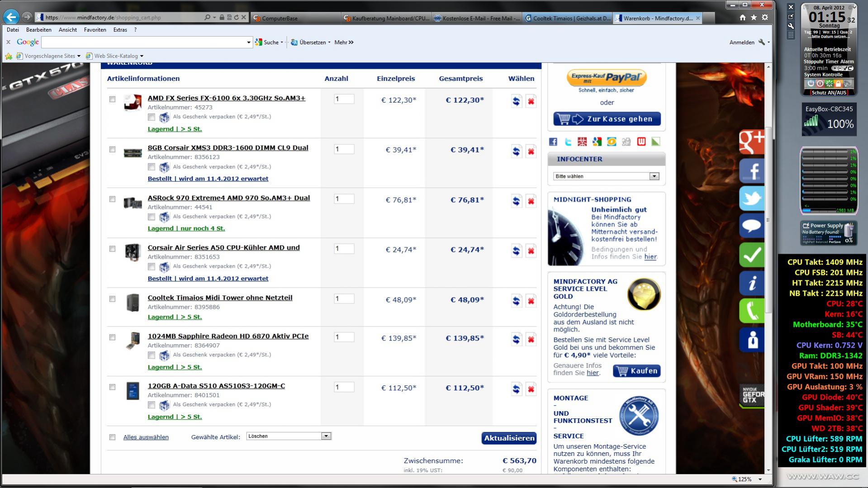Viewport: 868px width, 488px height.
Task: Click the green checkmark sidebar button
Action: (752, 255)
